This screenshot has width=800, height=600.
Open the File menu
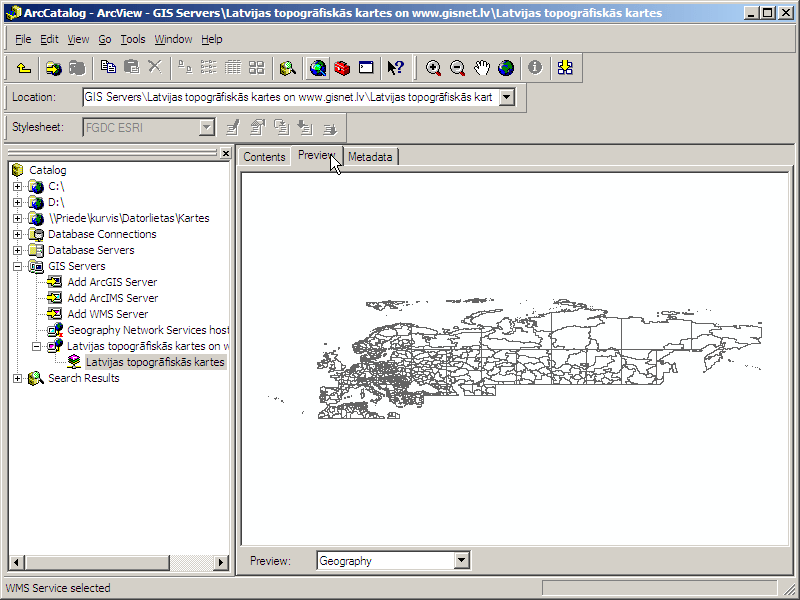pyautogui.click(x=23, y=39)
